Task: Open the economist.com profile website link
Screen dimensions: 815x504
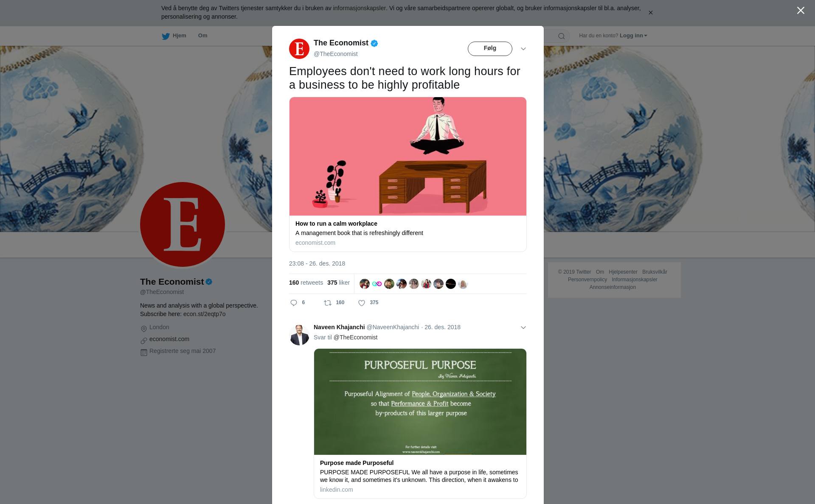Action: pyautogui.click(x=169, y=339)
